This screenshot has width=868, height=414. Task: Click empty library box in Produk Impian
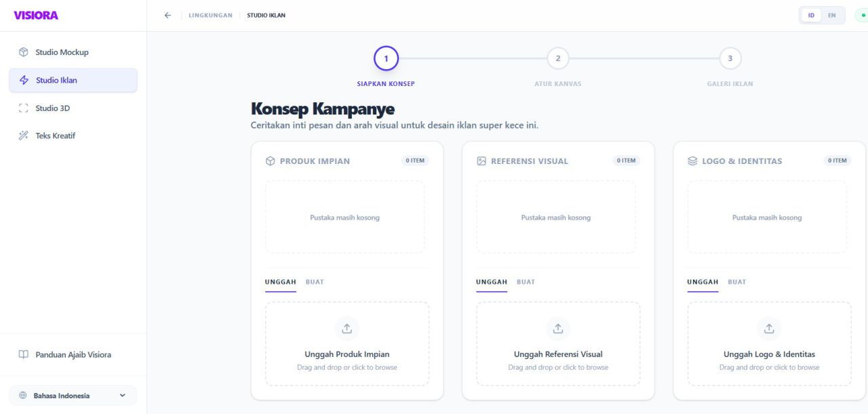pos(345,218)
